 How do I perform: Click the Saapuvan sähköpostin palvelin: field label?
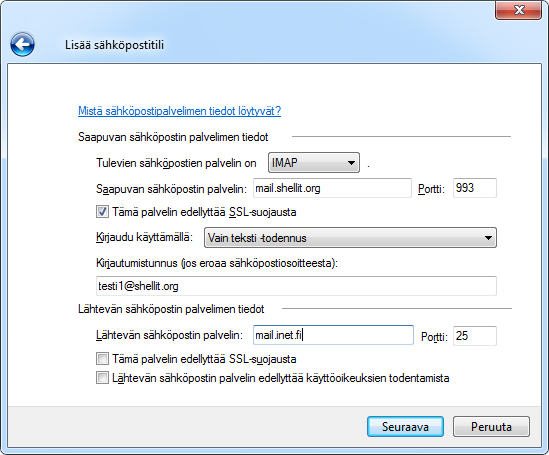172,189
